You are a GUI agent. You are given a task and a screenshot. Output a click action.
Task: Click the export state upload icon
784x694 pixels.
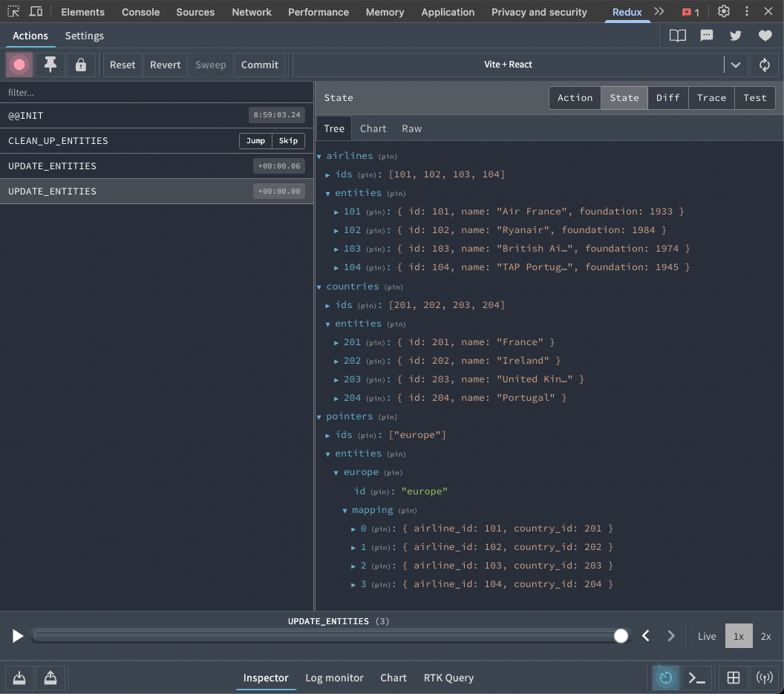[x=50, y=678]
